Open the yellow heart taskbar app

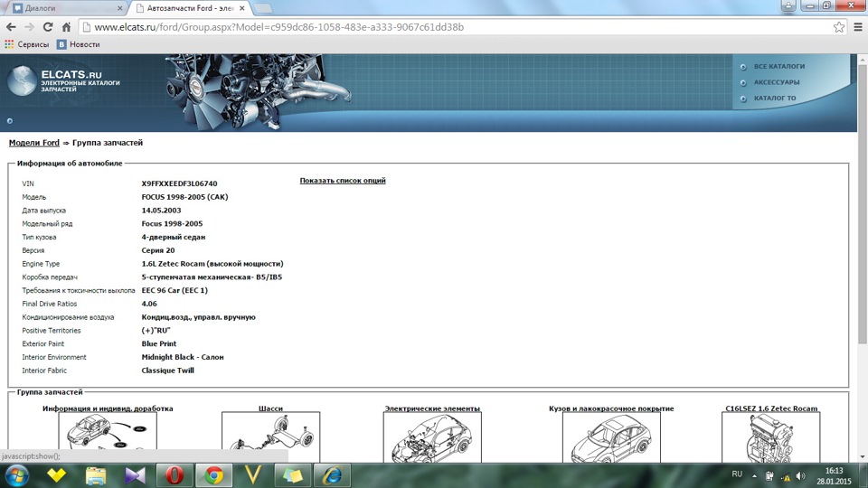point(56,475)
